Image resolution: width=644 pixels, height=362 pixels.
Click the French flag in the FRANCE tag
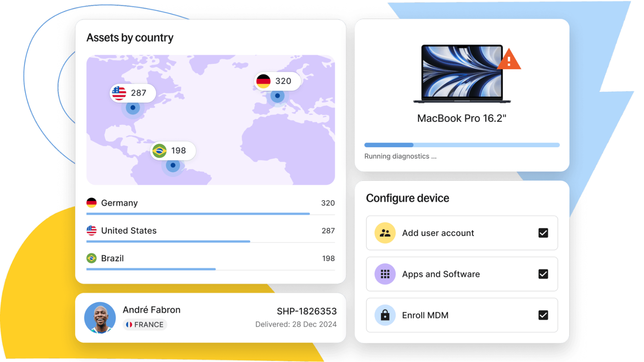(129, 325)
